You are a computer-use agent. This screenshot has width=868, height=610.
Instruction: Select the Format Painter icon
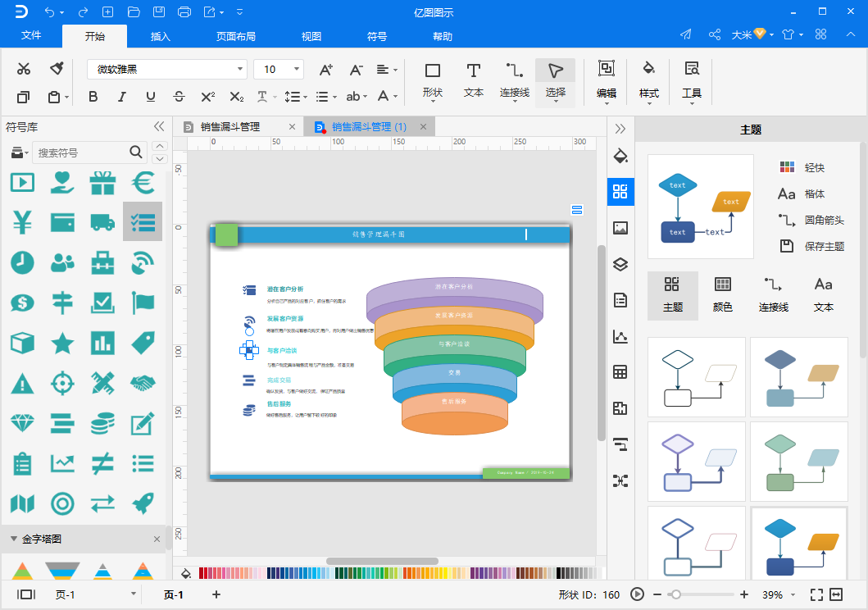tap(57, 69)
